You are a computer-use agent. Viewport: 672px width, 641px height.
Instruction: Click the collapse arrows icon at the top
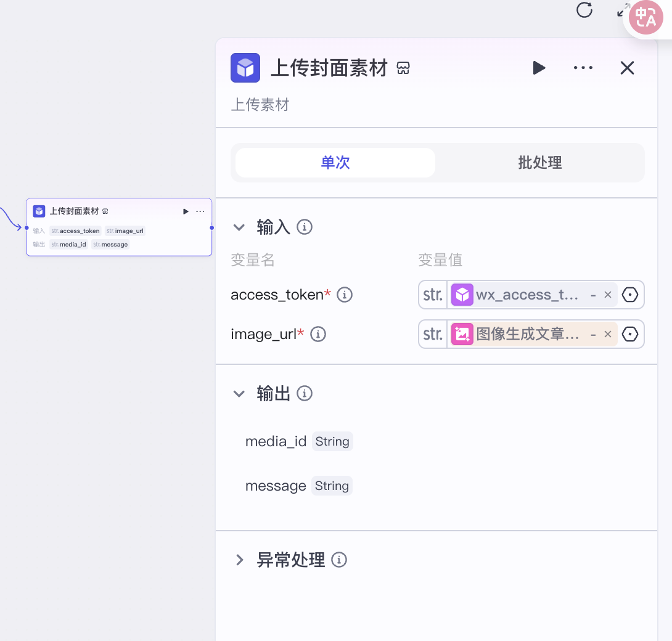point(622,10)
